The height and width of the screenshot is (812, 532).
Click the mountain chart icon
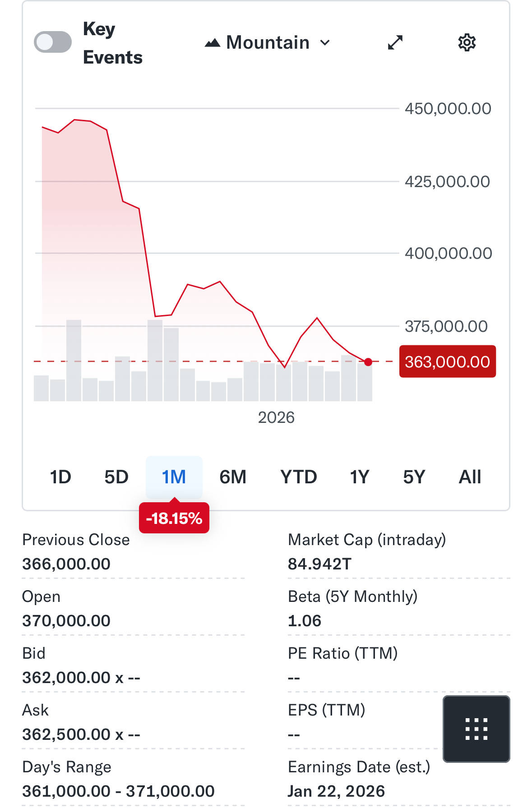[x=213, y=43]
